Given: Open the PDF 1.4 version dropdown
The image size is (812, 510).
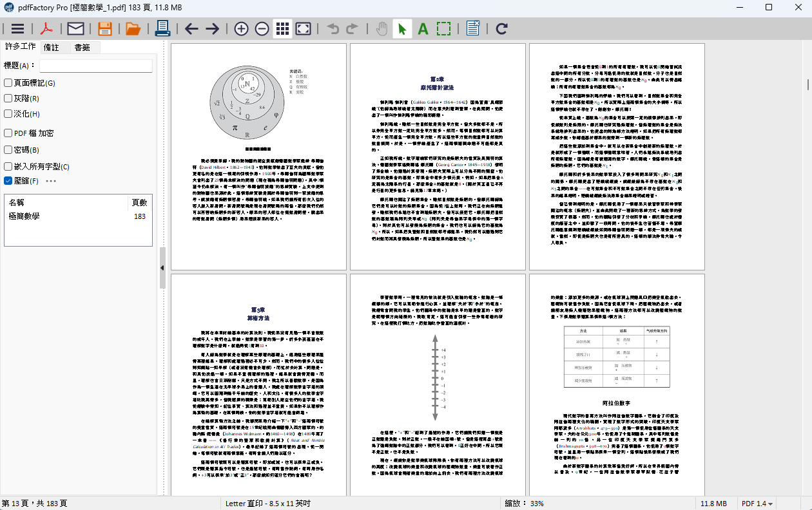Looking at the screenshot, I should click(x=757, y=504).
